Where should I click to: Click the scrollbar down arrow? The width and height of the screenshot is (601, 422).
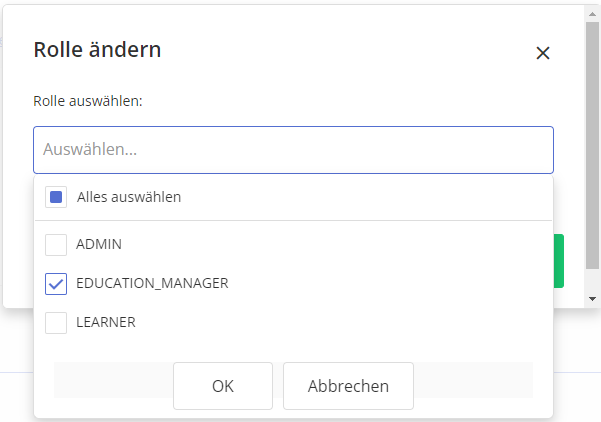593,298
